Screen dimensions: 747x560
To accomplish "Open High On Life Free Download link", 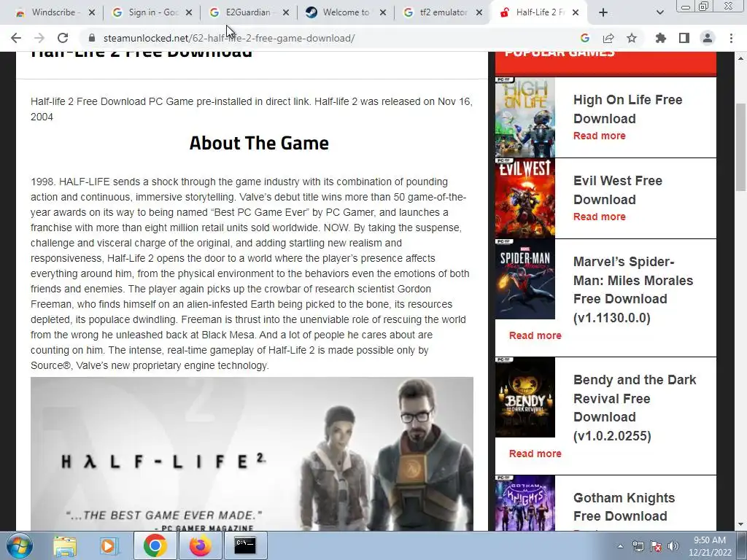I will (x=627, y=109).
